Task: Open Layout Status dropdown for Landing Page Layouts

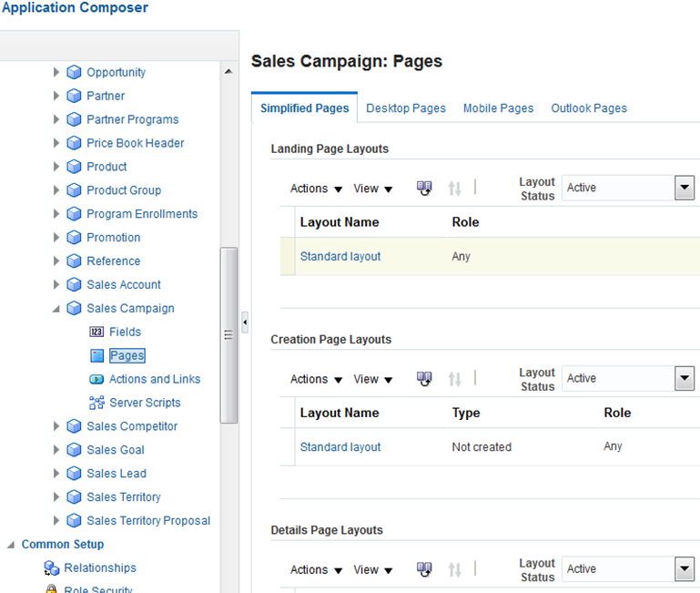Action: pyautogui.click(x=684, y=188)
